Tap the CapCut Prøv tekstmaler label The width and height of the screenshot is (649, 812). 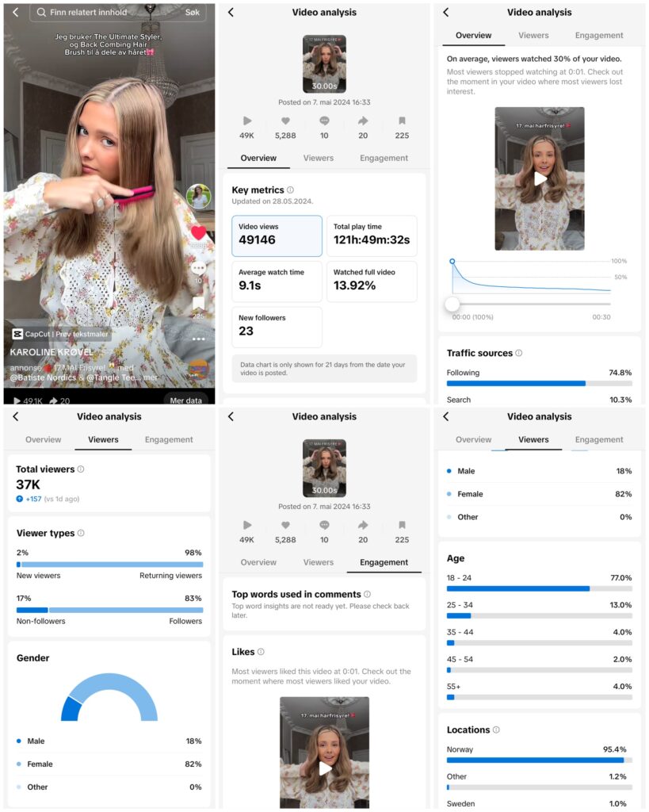click(61, 335)
